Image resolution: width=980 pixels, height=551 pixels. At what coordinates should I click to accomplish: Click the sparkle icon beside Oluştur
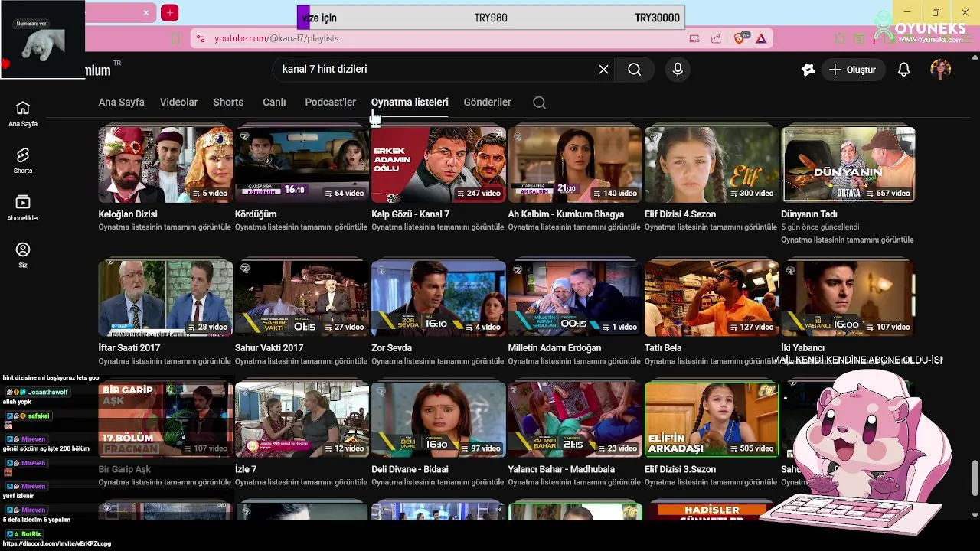tap(808, 70)
